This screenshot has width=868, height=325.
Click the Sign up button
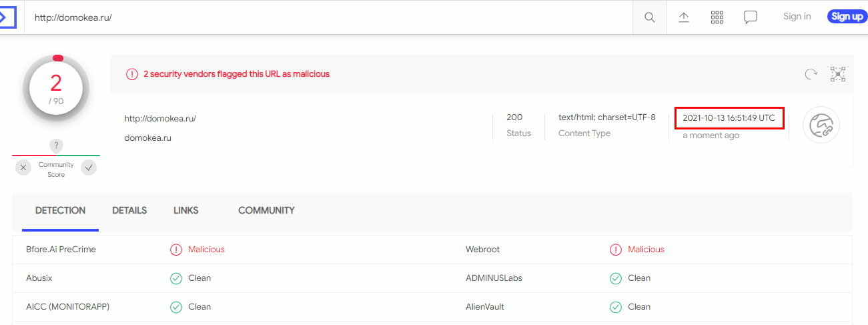coord(847,17)
